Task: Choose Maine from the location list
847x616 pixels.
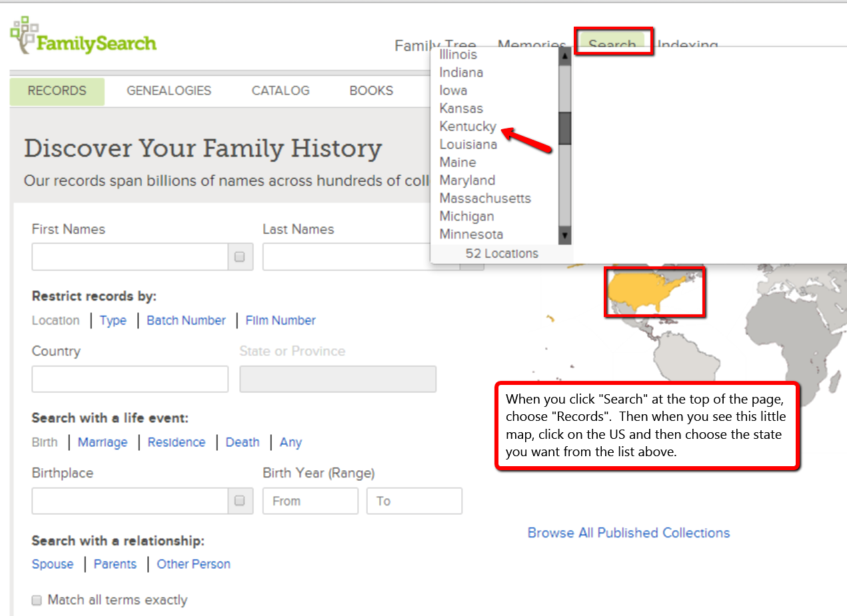Action: [458, 162]
